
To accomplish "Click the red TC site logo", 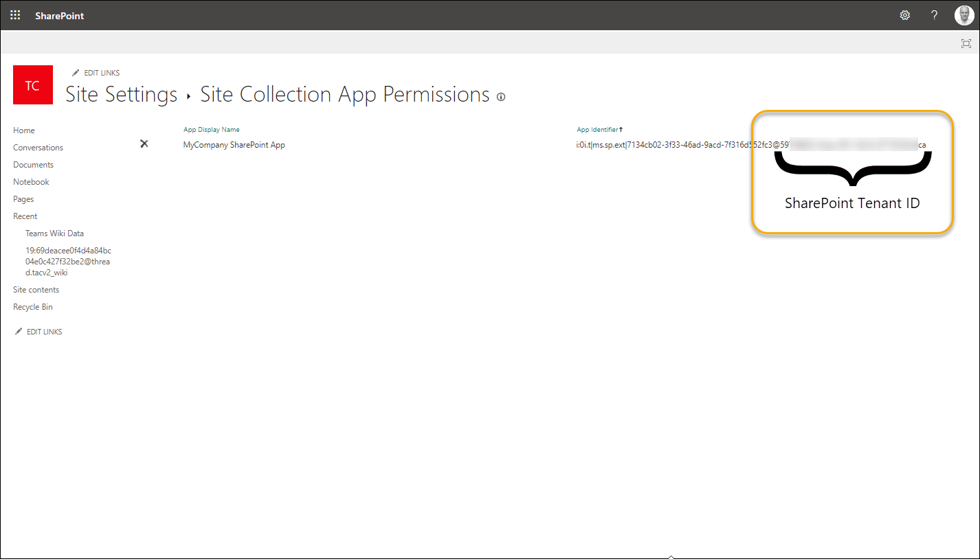I will pyautogui.click(x=33, y=85).
